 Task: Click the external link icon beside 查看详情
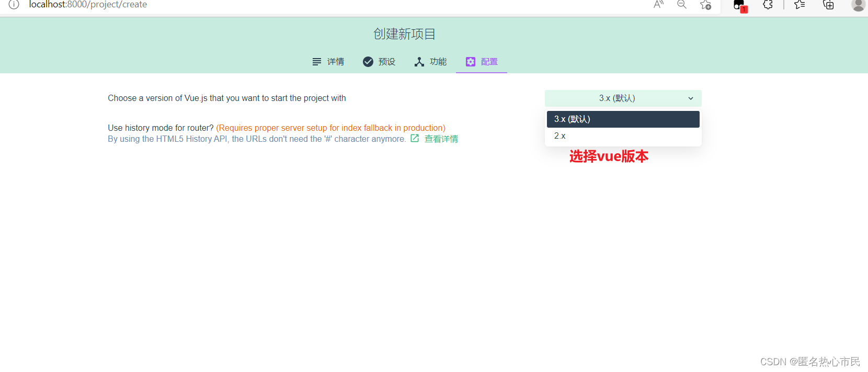tap(415, 139)
